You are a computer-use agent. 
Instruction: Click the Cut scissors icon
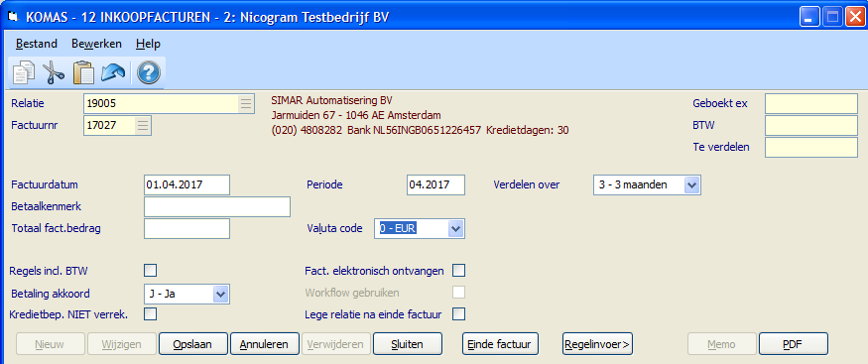(x=54, y=72)
